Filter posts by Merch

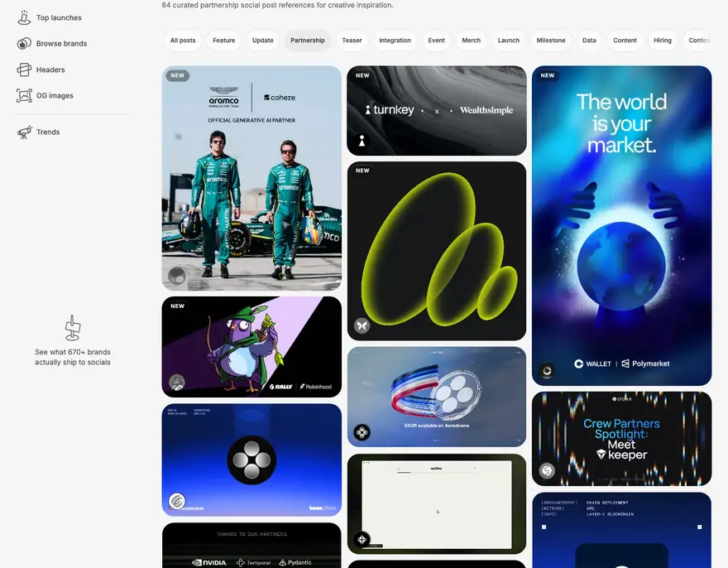(x=472, y=41)
